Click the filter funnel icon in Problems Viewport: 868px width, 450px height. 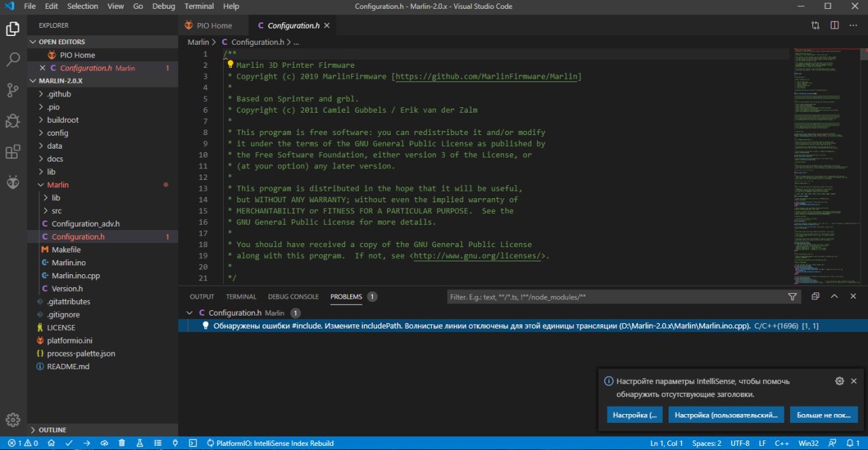coord(792,297)
